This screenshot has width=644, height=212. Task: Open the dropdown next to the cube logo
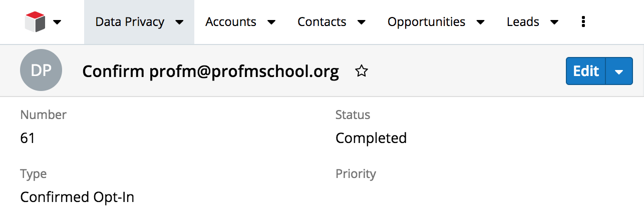(57, 22)
